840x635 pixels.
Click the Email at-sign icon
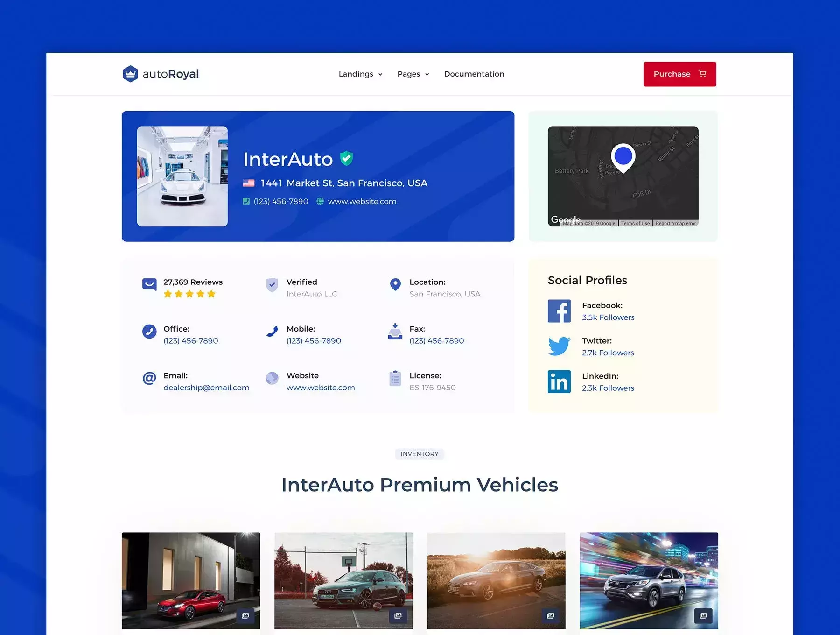pos(149,378)
